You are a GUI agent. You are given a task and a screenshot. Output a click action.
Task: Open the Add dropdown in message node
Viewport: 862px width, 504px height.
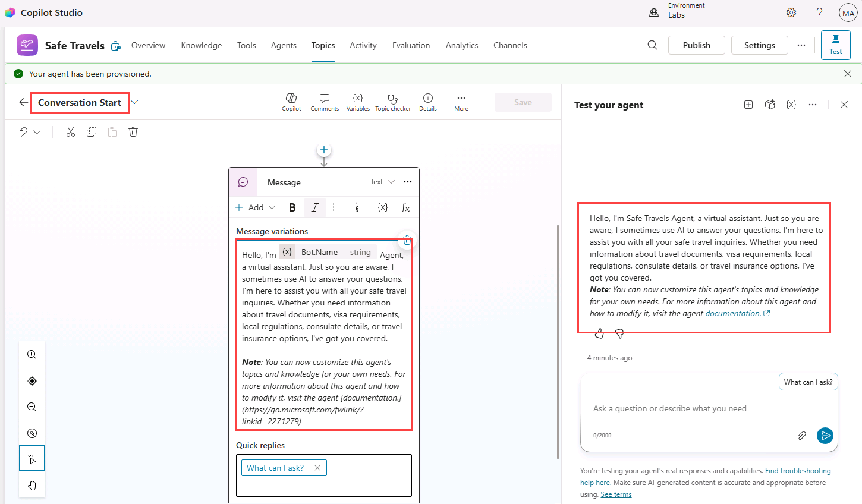256,207
